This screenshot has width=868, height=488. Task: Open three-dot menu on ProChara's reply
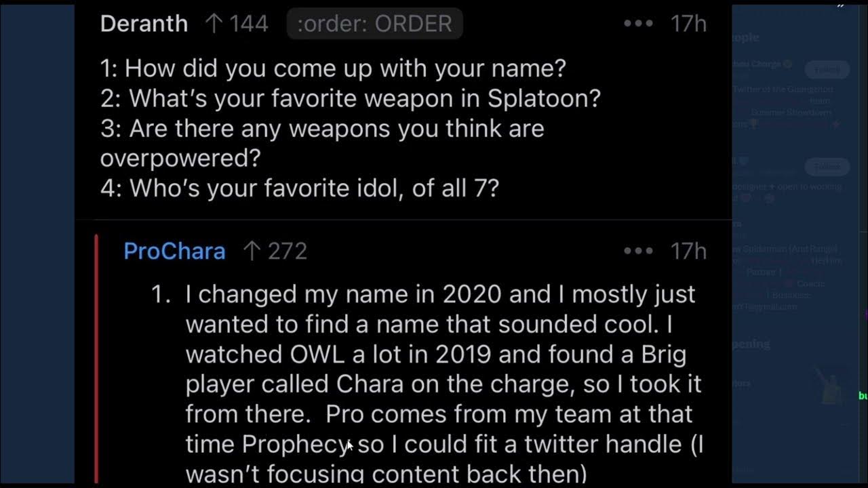click(x=638, y=251)
